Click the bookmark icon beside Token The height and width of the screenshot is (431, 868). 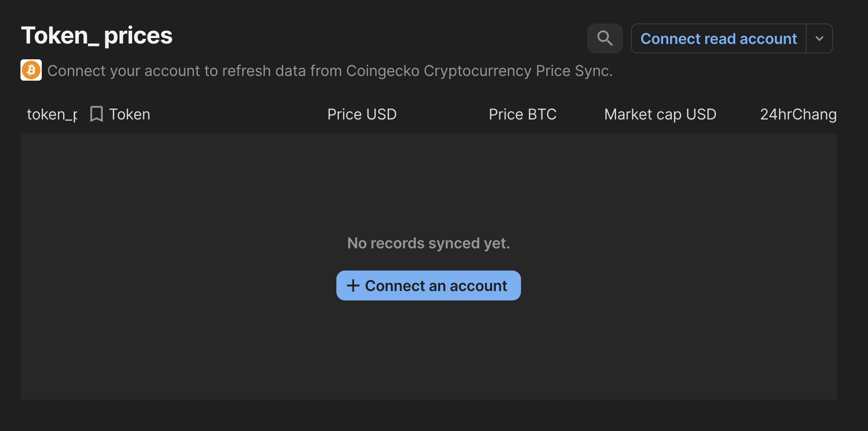tap(96, 114)
